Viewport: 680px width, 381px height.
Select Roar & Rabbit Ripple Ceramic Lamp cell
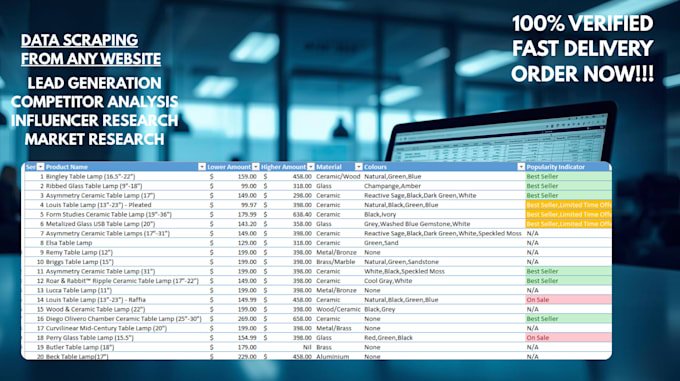coord(125,281)
